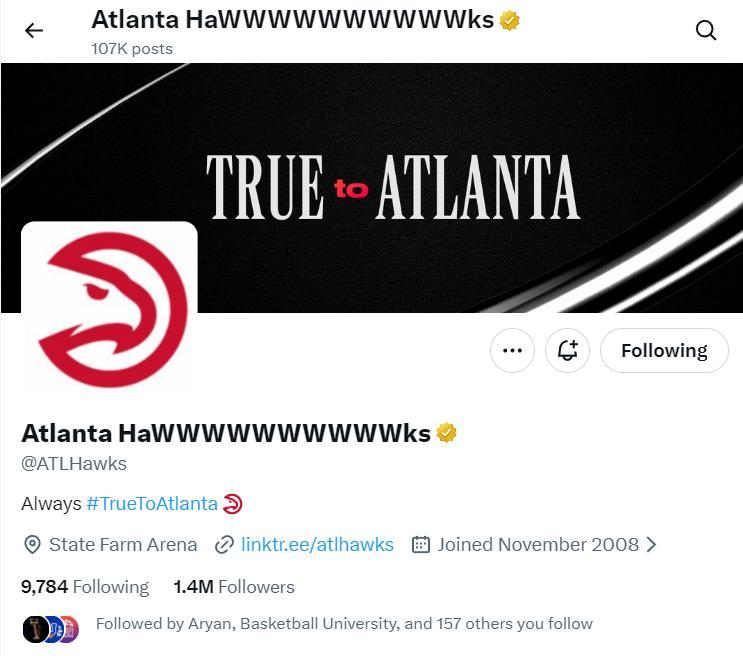Click the verified badge beside profile name
This screenshot has width=743, height=656.
446,432
